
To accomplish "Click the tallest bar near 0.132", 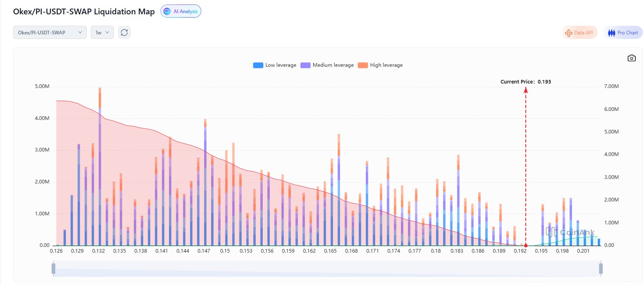I will [x=100, y=164].
